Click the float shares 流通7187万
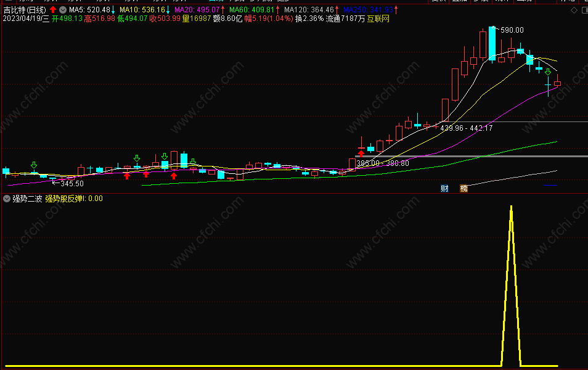Viewport: 588px width, 370px height. pos(345,18)
